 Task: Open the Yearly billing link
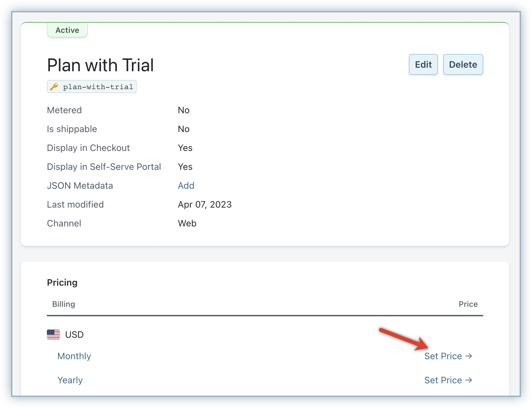[x=70, y=380]
